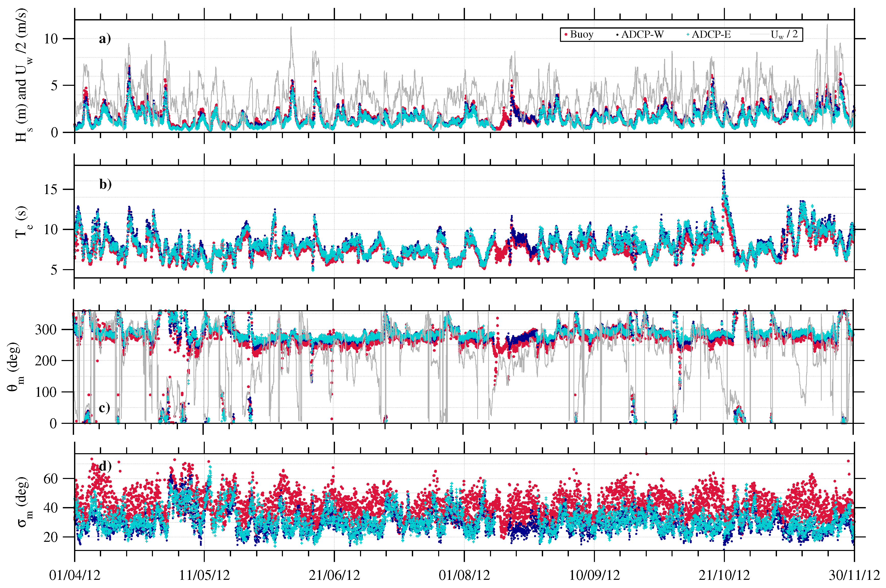Click the 11/05/12 date label
Image resolution: width=886 pixels, height=588 pixels.
[x=204, y=575]
